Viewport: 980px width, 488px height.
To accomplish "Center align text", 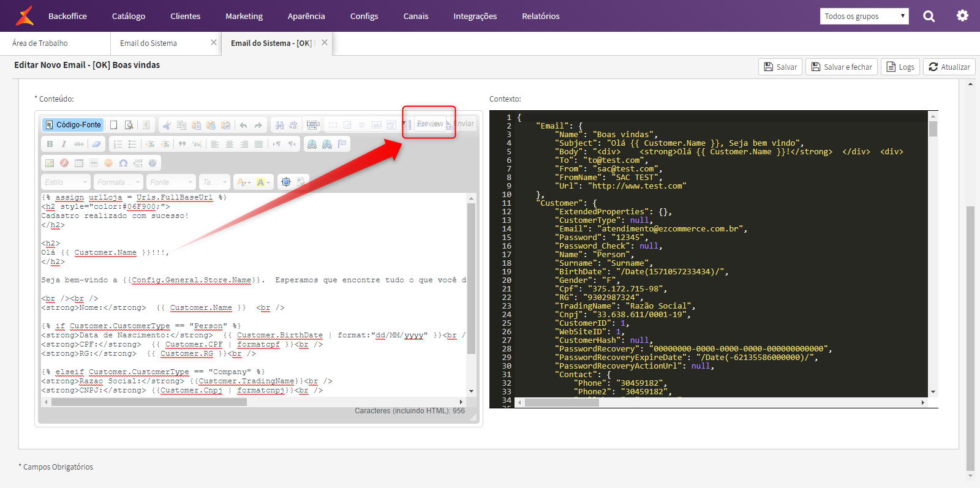I will click(230, 145).
